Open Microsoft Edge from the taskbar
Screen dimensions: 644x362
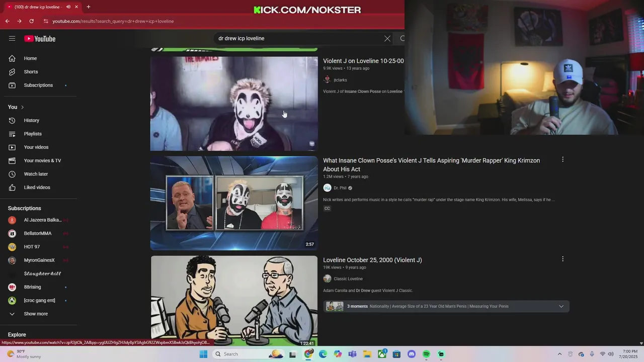(323, 354)
